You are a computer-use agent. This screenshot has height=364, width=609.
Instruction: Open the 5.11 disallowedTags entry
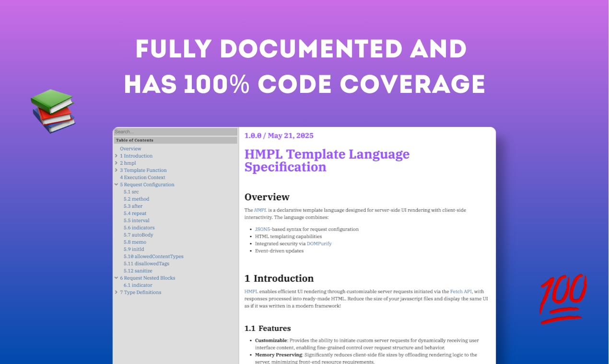pyautogui.click(x=146, y=264)
